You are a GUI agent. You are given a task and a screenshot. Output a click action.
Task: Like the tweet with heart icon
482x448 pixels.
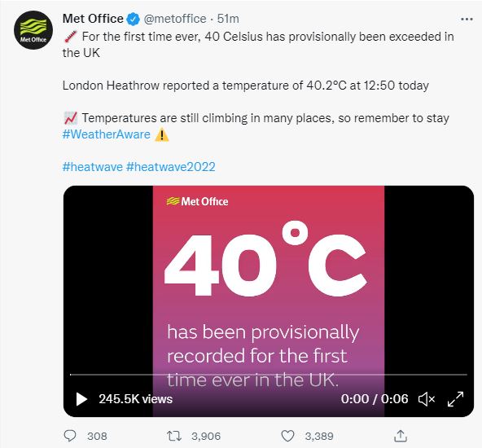[287, 436]
